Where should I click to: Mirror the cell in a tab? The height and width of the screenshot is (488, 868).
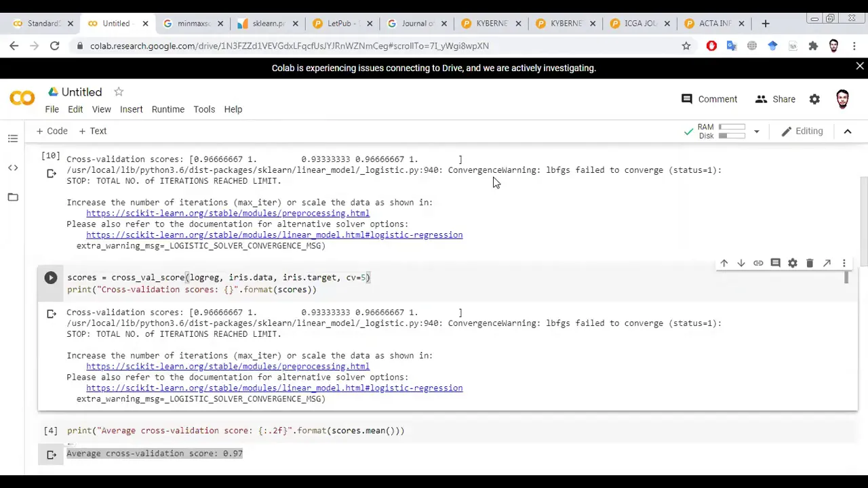(x=827, y=263)
